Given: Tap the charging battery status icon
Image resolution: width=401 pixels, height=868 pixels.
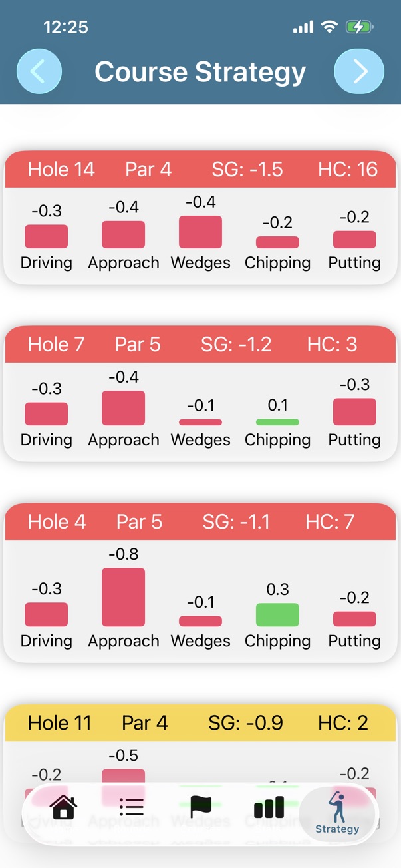Looking at the screenshot, I should click(358, 27).
